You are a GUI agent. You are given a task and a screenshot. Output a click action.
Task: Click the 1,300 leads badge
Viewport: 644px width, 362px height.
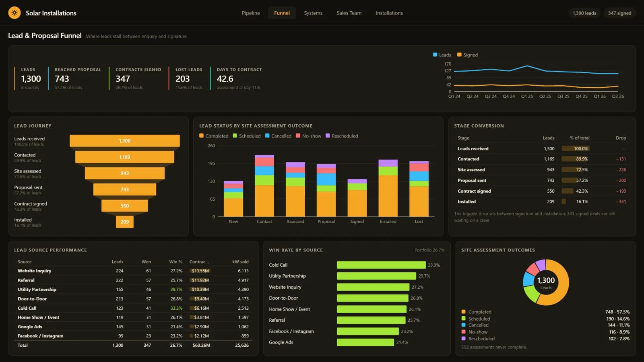pos(584,13)
